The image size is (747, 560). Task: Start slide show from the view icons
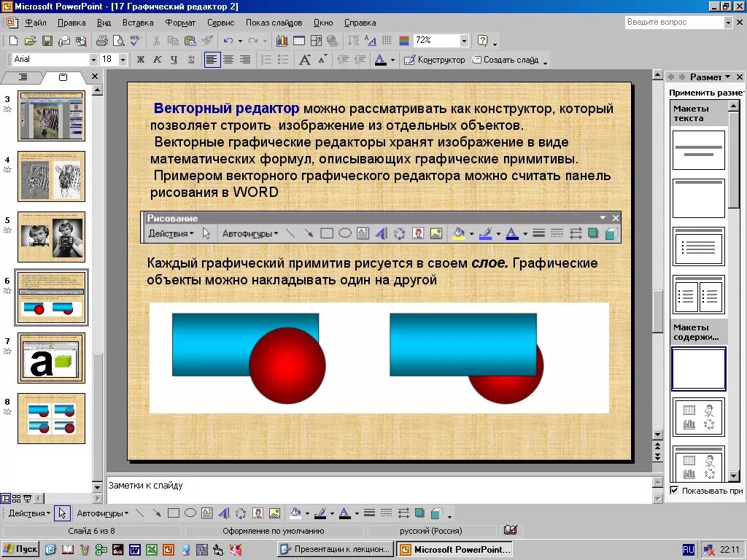tap(27, 499)
